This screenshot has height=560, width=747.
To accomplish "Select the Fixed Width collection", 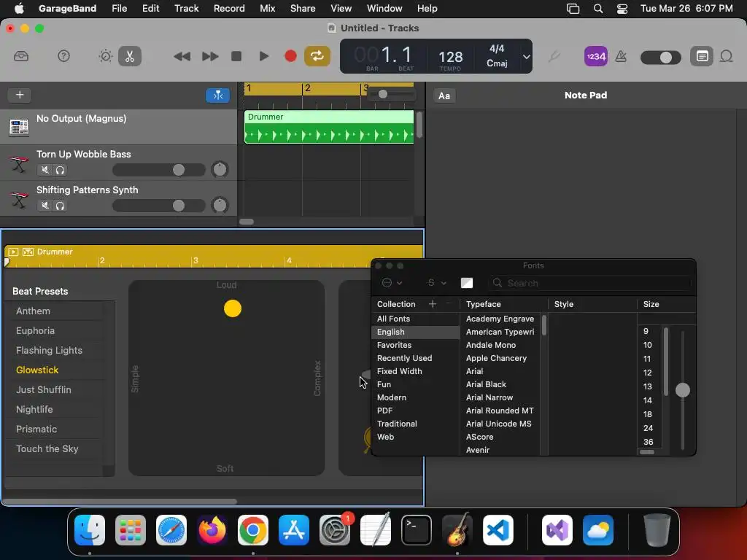I will click(415, 371).
